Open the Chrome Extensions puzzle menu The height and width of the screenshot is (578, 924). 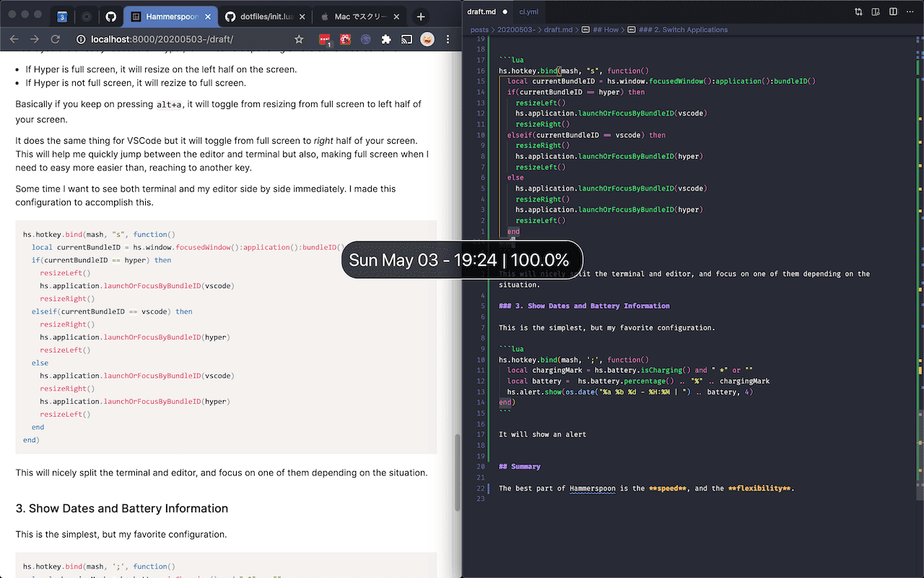coord(386,39)
